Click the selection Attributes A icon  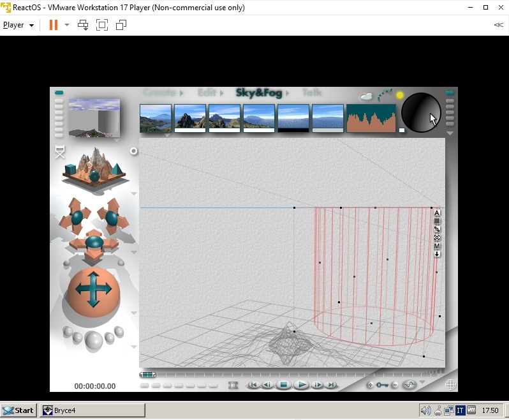point(437,213)
